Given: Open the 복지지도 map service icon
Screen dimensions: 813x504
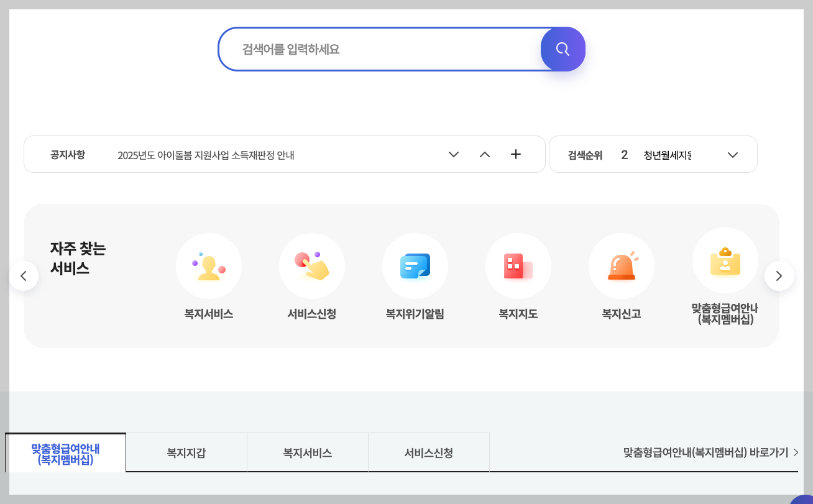Looking at the screenshot, I should (x=518, y=266).
